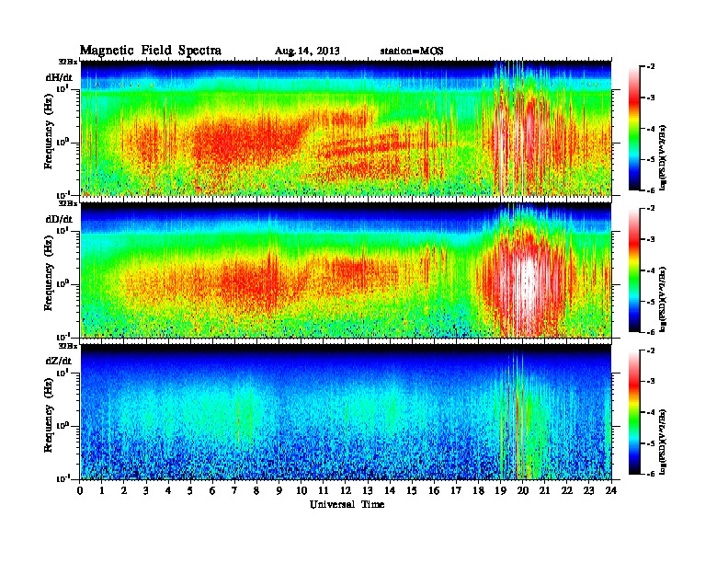
Task: Click "-6" tick on dZ/dt color scale
Action: (x=651, y=475)
